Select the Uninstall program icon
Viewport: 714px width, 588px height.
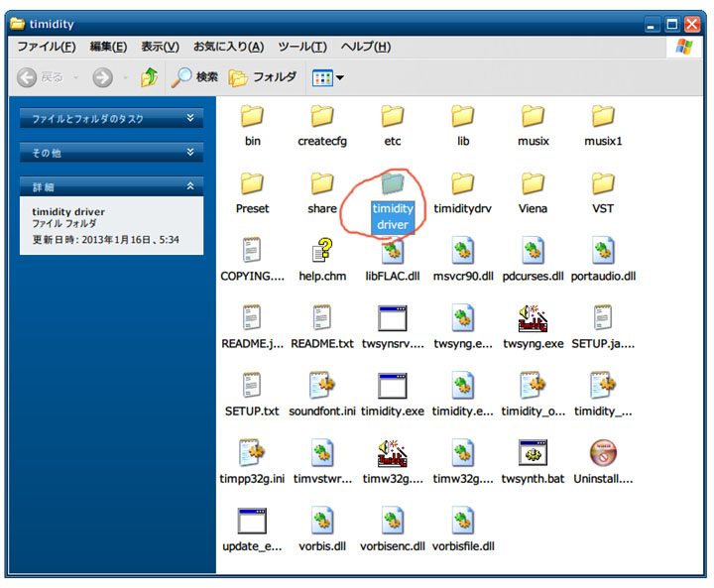tap(603, 453)
